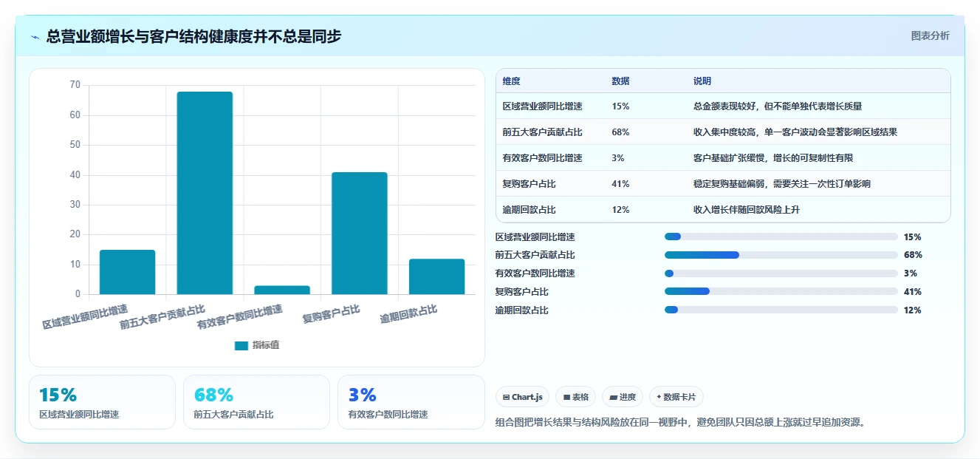Click the 指标值 legend label
980x459 pixels.
point(266,345)
